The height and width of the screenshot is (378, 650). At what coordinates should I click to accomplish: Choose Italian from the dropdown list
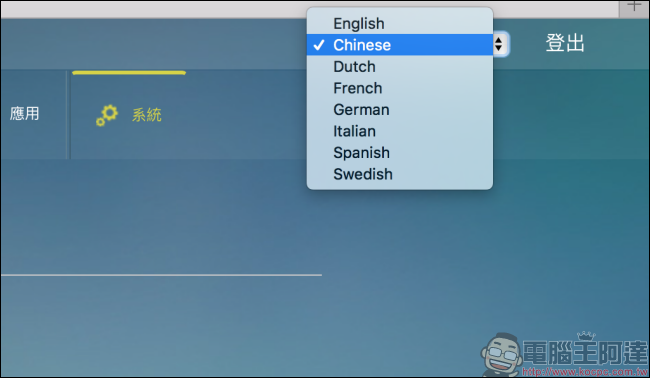click(x=400, y=131)
